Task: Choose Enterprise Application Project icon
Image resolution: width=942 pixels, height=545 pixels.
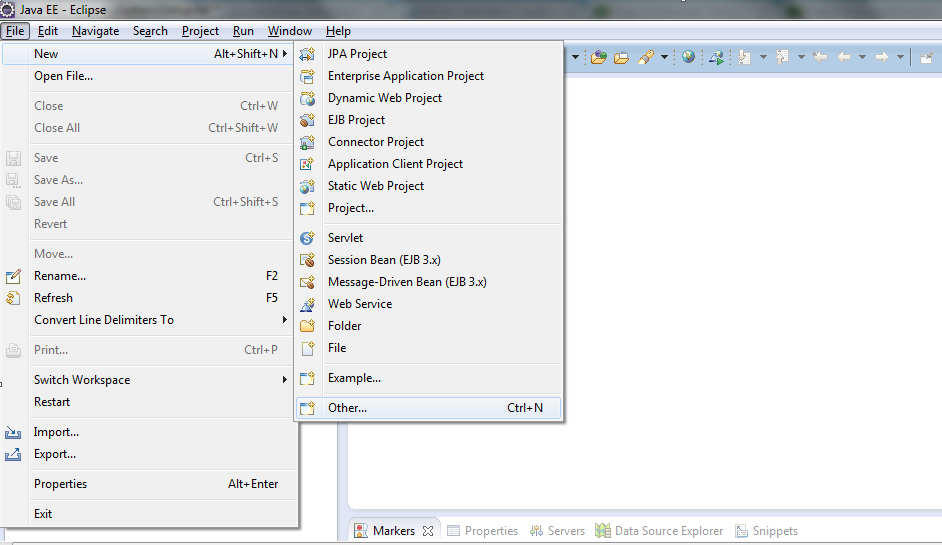Action: click(x=307, y=76)
